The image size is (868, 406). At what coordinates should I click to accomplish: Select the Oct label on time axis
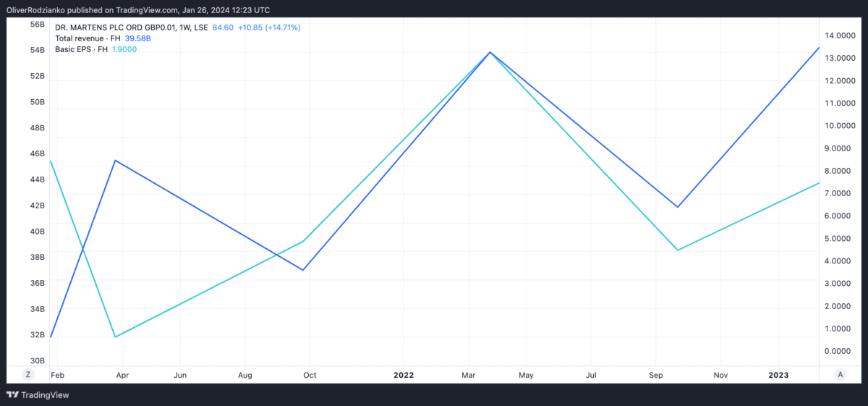[310, 375]
